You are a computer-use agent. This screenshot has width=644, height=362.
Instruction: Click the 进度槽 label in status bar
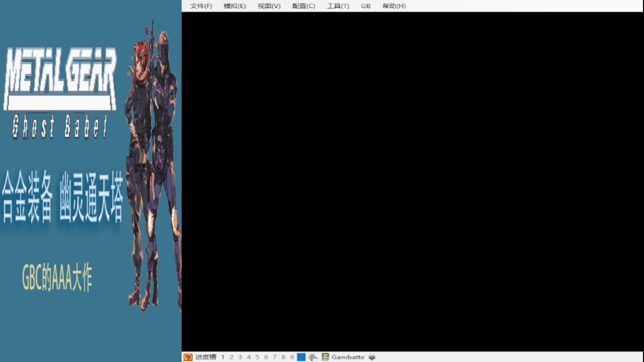click(206, 357)
